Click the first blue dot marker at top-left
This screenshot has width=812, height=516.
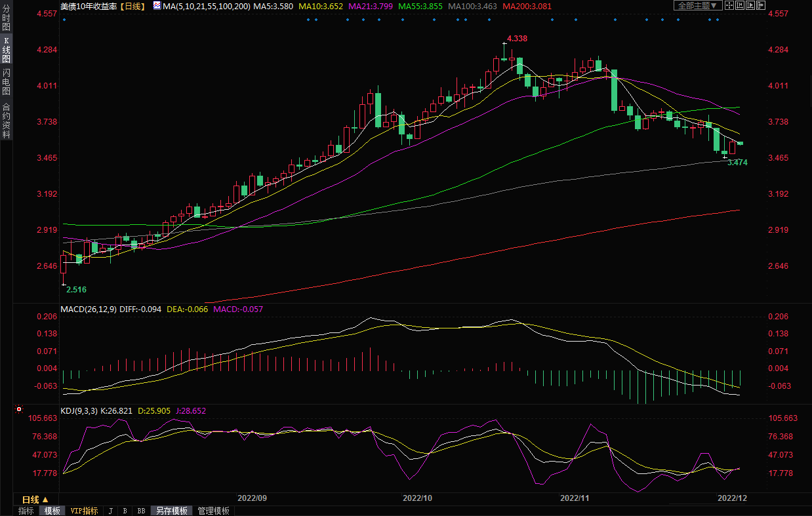click(64, 20)
